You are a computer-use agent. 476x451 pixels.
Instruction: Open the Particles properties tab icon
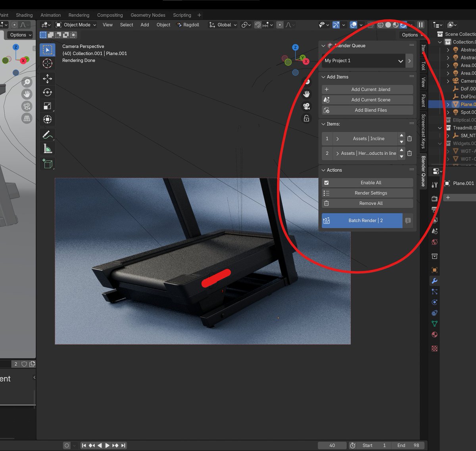pyautogui.click(x=434, y=291)
